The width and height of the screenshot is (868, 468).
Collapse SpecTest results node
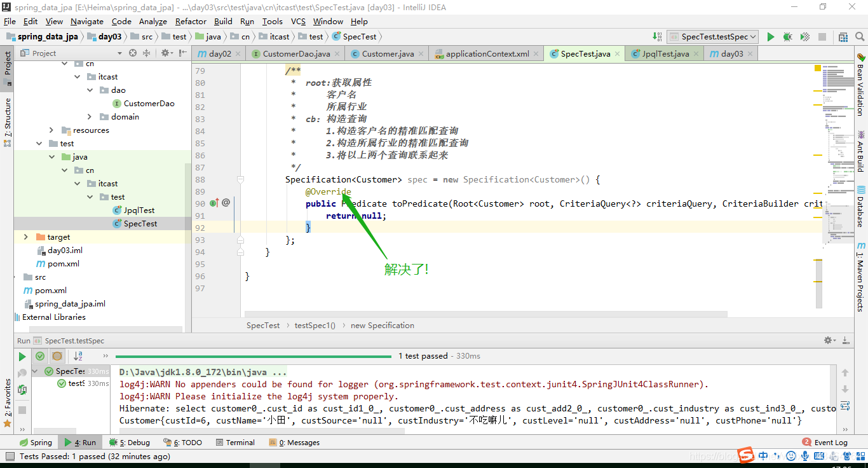34,371
